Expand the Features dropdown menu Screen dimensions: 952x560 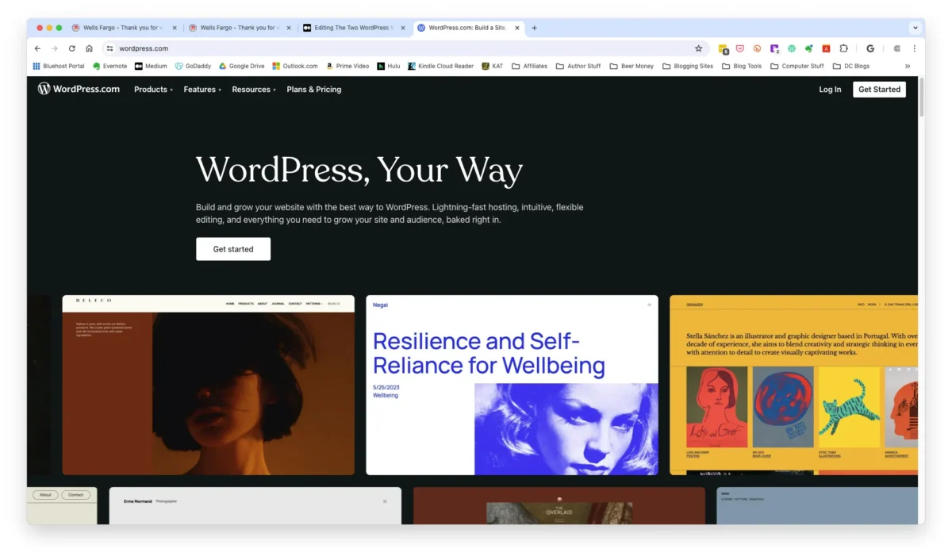(x=202, y=90)
